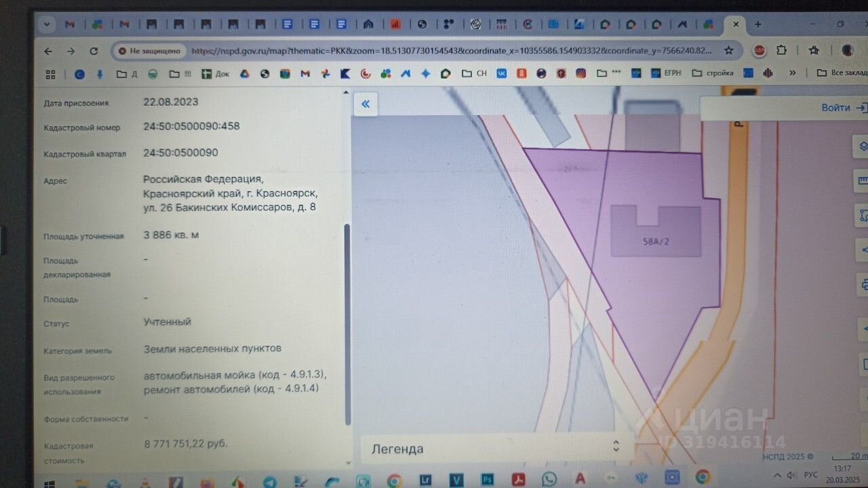The width and height of the screenshot is (868, 488).
Task: Open the browser profile avatar
Action: tap(847, 50)
